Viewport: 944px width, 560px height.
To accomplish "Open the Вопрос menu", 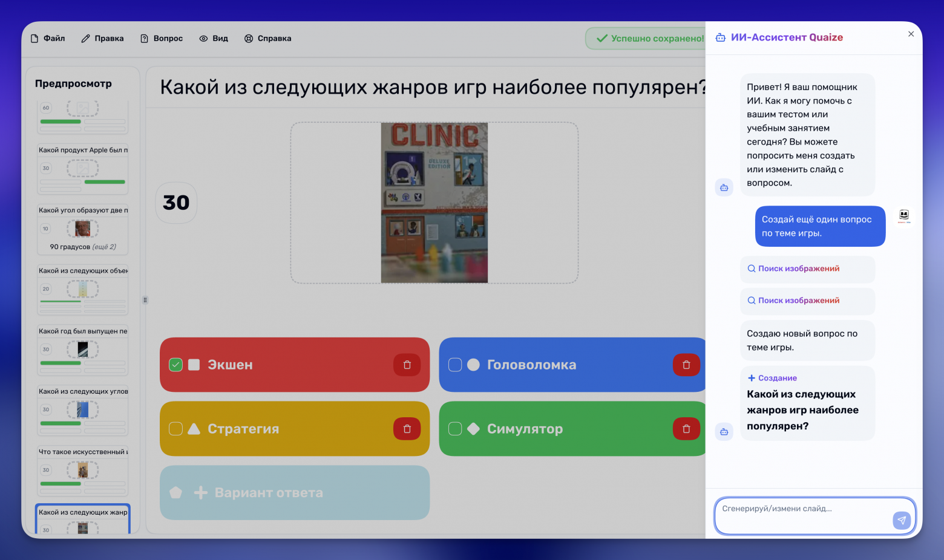I will click(x=162, y=38).
